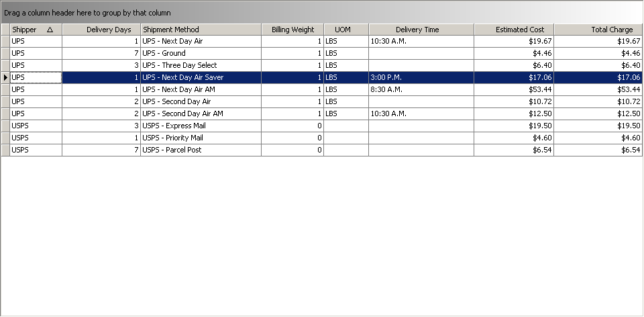Sort by Estimated Cost column header
This screenshot has width=644, height=317.
[x=514, y=30]
